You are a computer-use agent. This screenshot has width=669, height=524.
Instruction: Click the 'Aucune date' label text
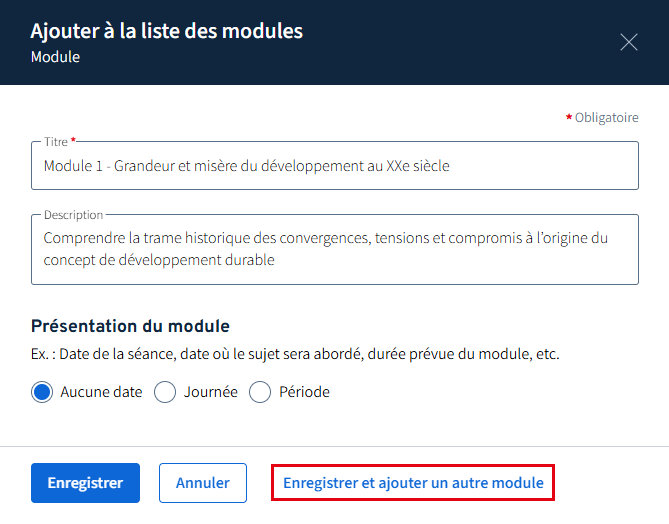[101, 392]
